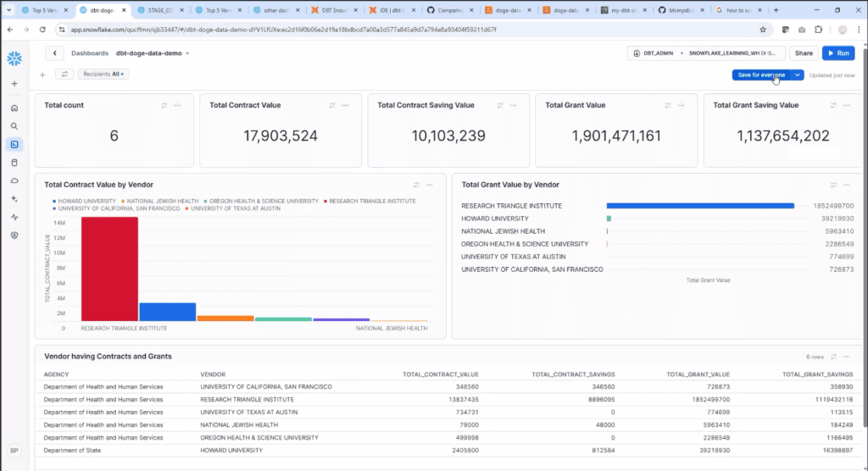Viewport: 868px width, 471px height.
Task: Open the cloud Data Products icon
Action: coord(14,180)
